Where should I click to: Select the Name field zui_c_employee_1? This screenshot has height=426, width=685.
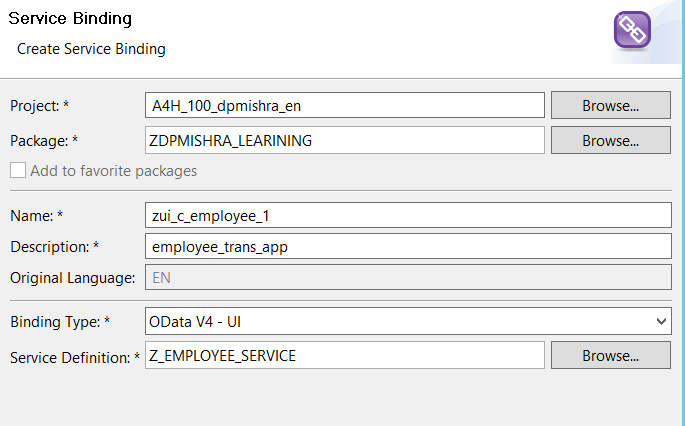tap(408, 215)
